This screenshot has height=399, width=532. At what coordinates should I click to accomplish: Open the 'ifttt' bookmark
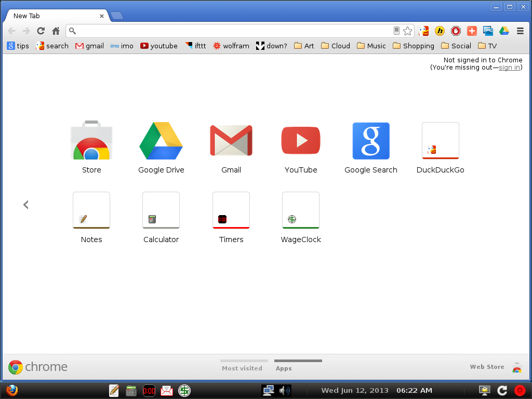click(196, 46)
